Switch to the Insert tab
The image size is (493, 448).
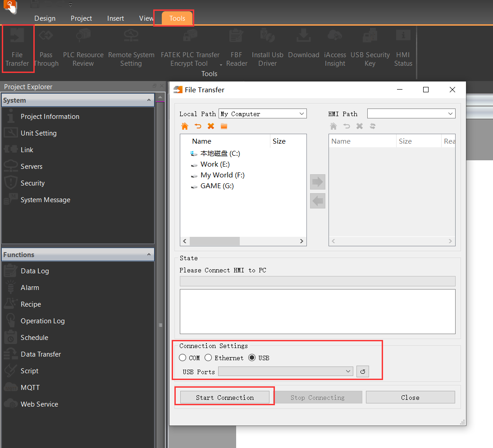point(115,18)
